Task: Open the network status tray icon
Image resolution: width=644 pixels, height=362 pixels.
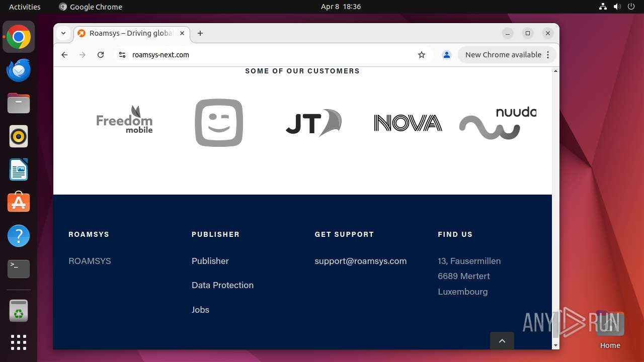Action: [603, 7]
